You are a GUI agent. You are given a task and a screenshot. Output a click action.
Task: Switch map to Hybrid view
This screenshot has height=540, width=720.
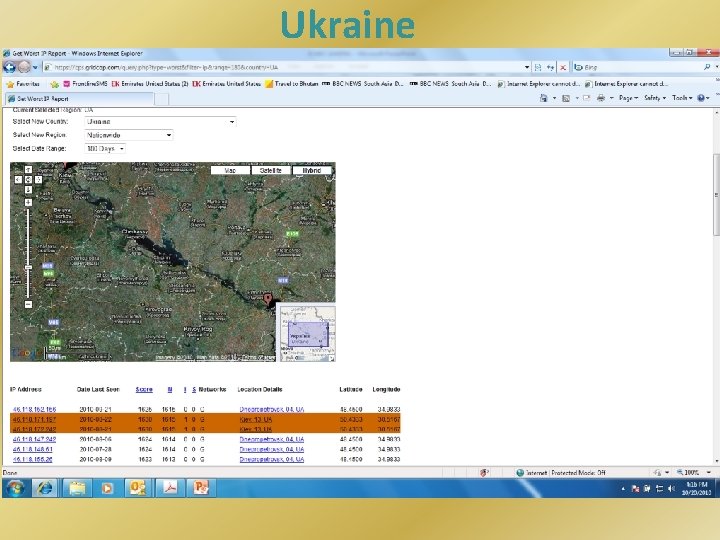coord(311,170)
